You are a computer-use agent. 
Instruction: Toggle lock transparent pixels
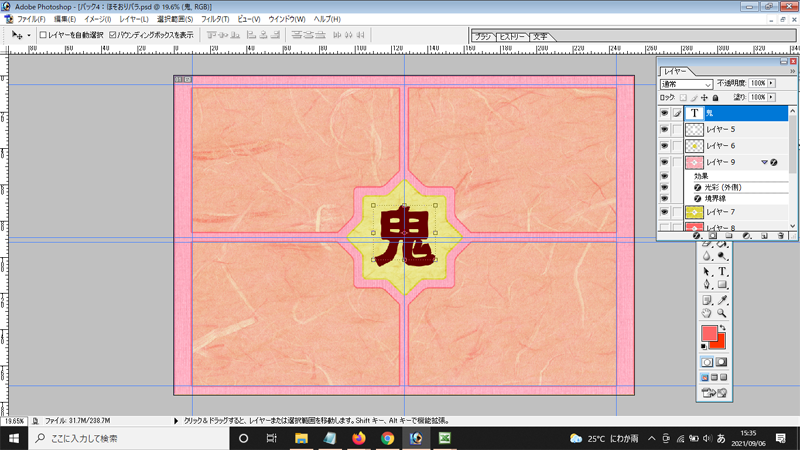(683, 97)
